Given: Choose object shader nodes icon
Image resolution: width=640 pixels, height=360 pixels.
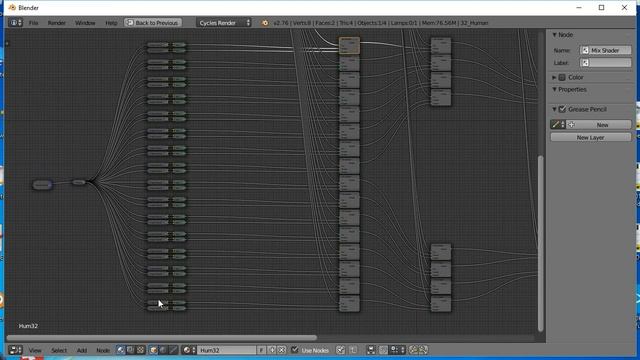Looking at the screenshot, I should pos(153,350).
